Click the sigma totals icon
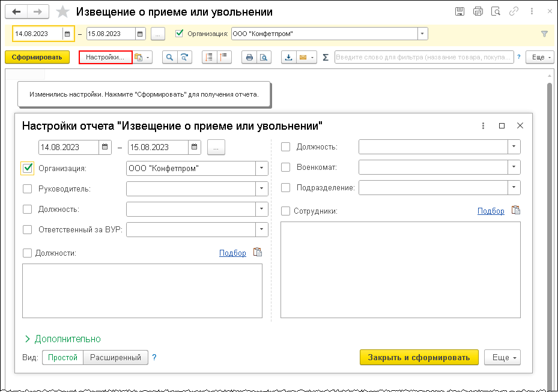The height and width of the screenshot is (392, 558). click(325, 57)
